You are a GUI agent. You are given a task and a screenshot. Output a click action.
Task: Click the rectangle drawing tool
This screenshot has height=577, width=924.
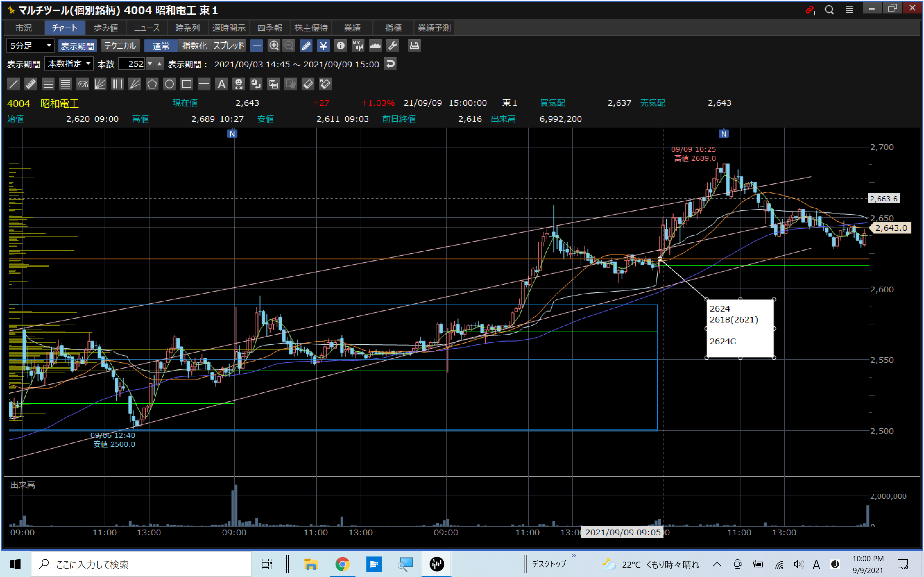point(187,84)
